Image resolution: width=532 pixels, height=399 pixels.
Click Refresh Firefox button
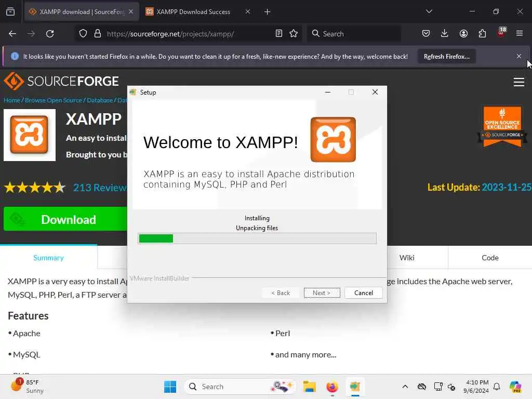coord(446,56)
